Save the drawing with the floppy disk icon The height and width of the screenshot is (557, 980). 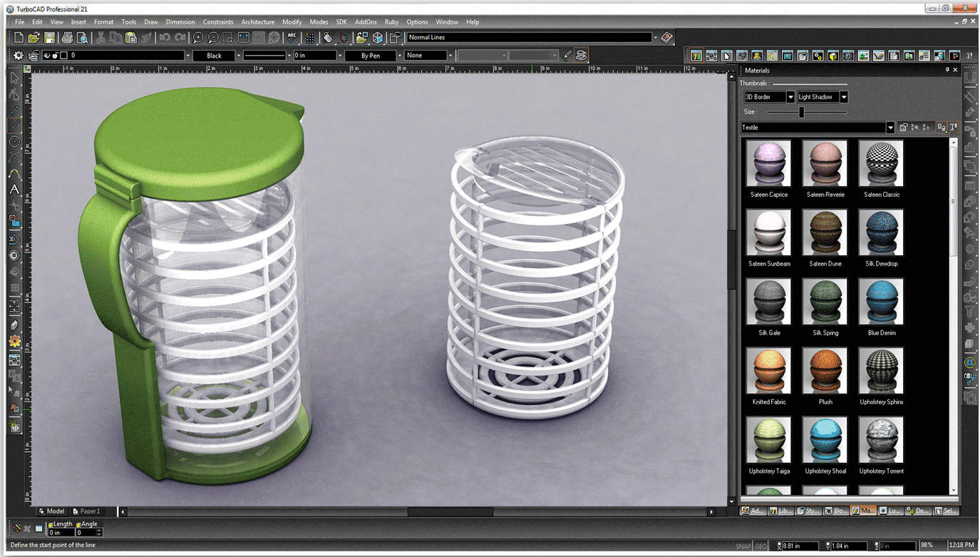(x=49, y=38)
